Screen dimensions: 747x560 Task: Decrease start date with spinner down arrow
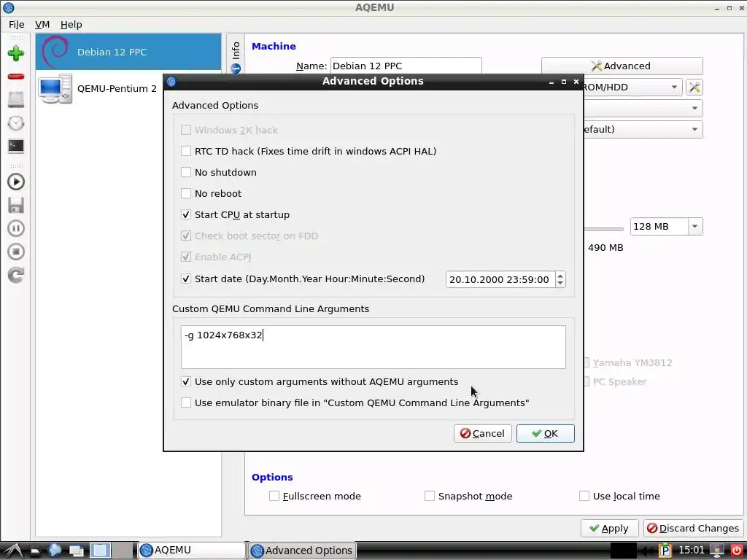[x=560, y=284]
